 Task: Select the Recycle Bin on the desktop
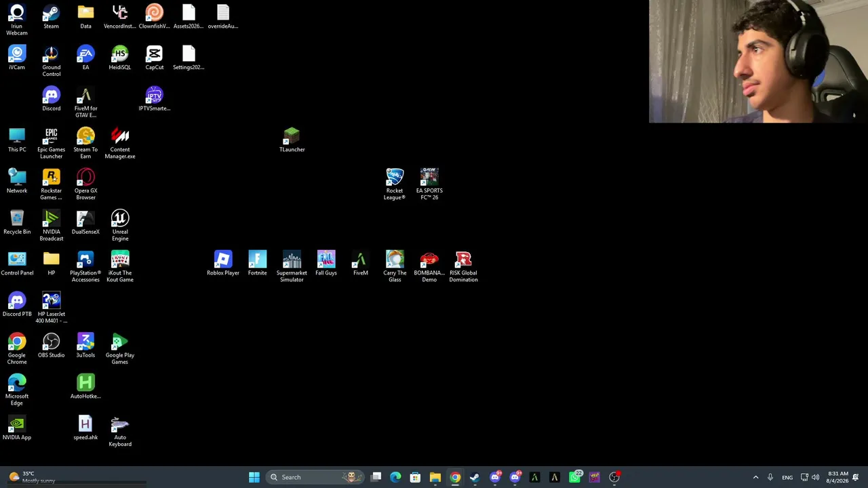pyautogui.click(x=17, y=222)
